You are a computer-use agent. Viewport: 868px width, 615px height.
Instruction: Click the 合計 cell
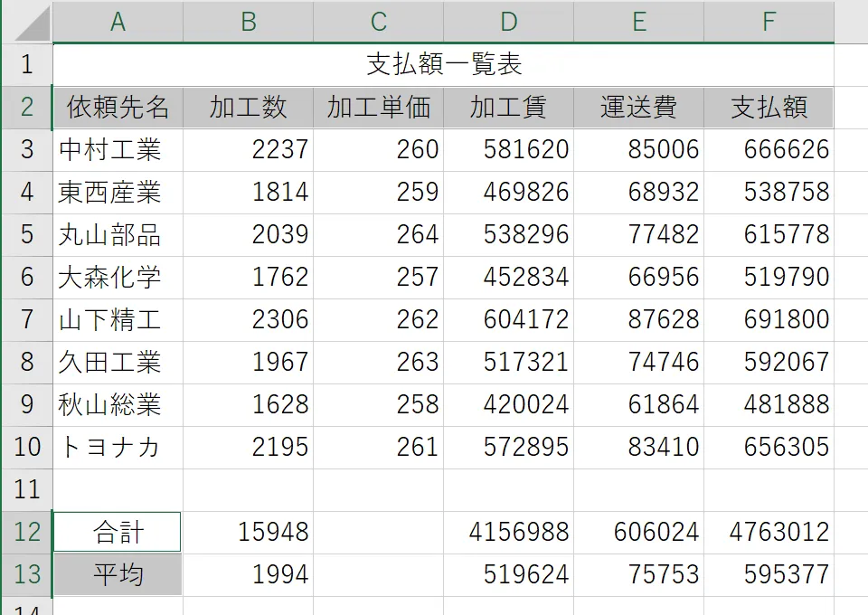(117, 532)
